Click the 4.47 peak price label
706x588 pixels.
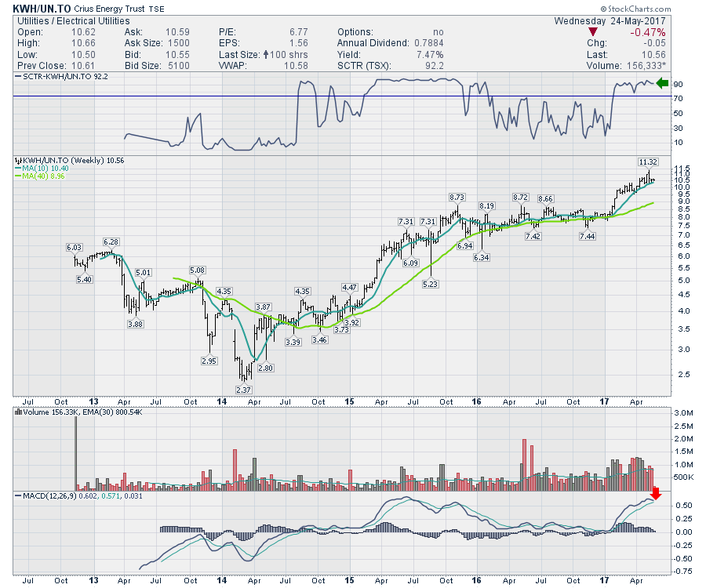[349, 287]
